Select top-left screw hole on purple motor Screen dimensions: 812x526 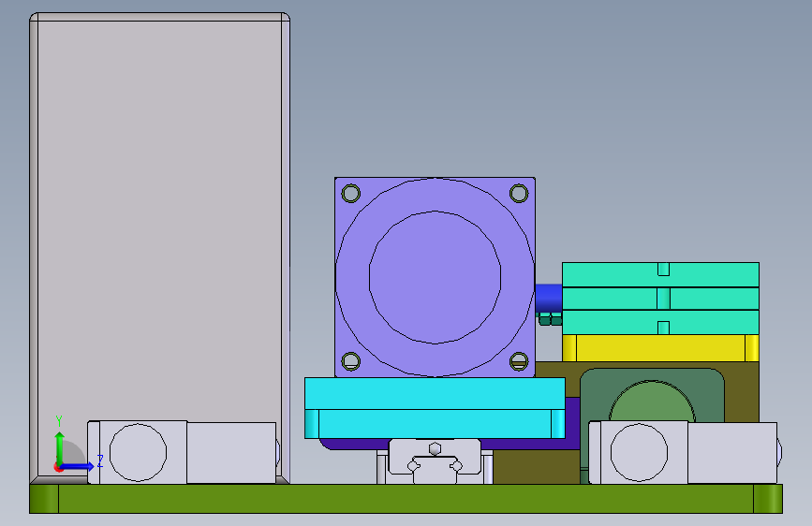pos(351,194)
